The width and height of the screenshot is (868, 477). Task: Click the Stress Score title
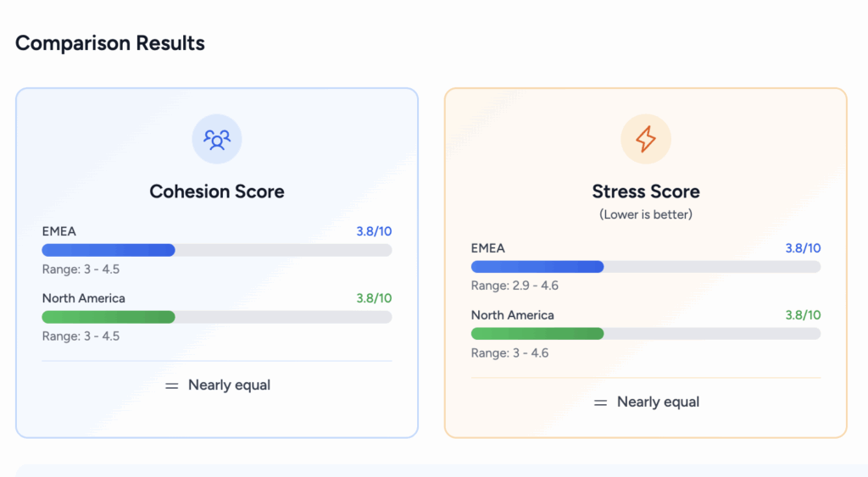tap(646, 191)
